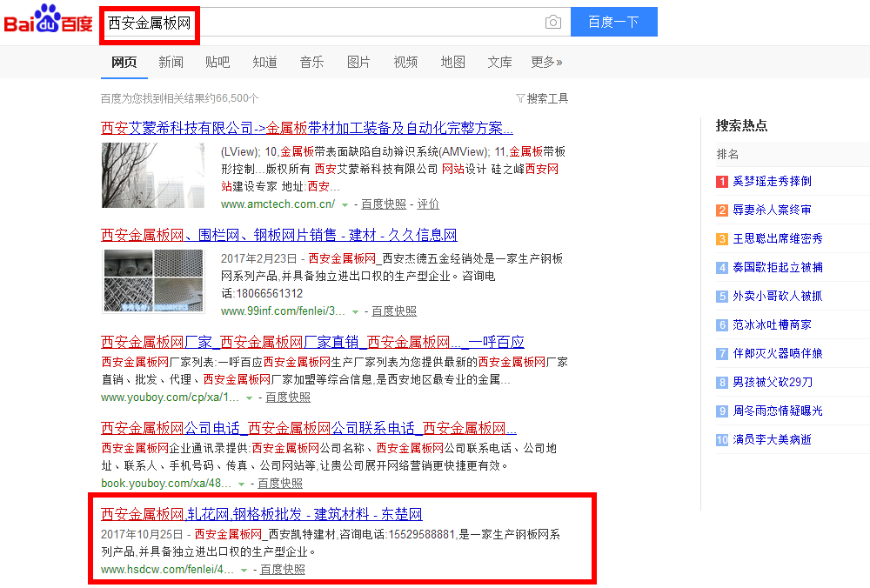Expand dropdown arrow next to www.hsdcw.com URL
This screenshot has height=588, width=870.
(x=244, y=570)
